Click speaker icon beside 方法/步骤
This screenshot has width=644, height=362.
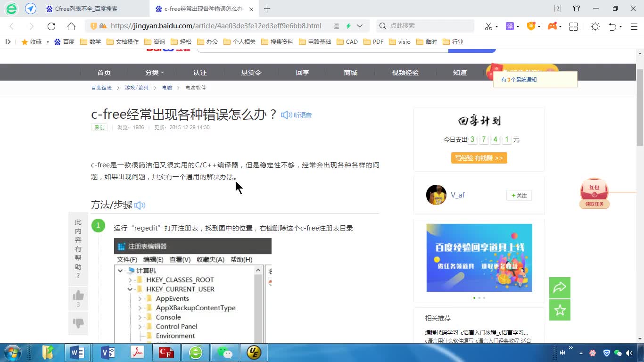click(140, 205)
